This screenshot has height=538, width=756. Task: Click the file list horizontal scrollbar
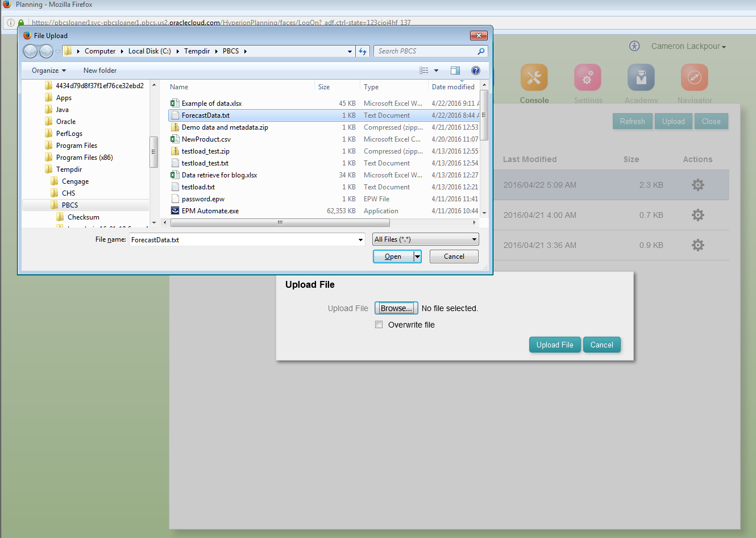coord(280,222)
